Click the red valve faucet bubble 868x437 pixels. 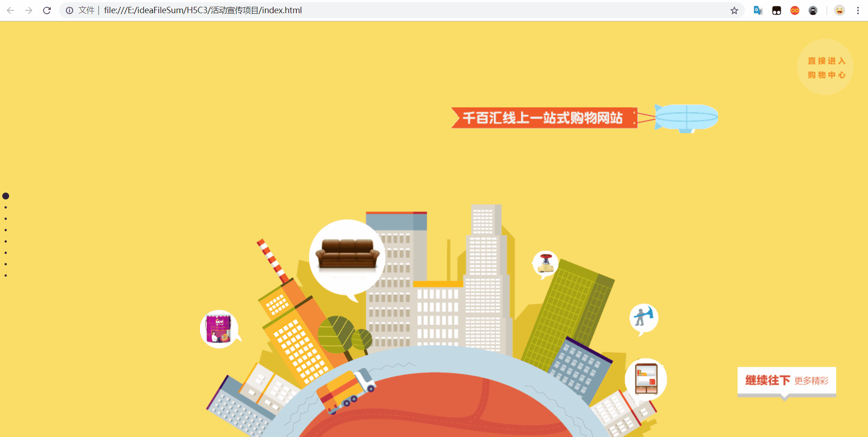pos(545,264)
